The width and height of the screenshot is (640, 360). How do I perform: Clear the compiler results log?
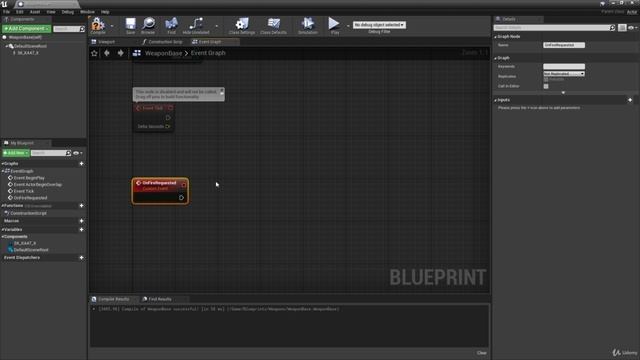pos(482,353)
